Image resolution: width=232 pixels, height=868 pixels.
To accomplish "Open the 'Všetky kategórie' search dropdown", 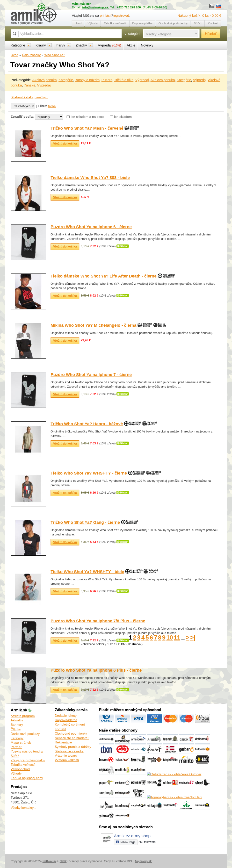I will [171, 34].
